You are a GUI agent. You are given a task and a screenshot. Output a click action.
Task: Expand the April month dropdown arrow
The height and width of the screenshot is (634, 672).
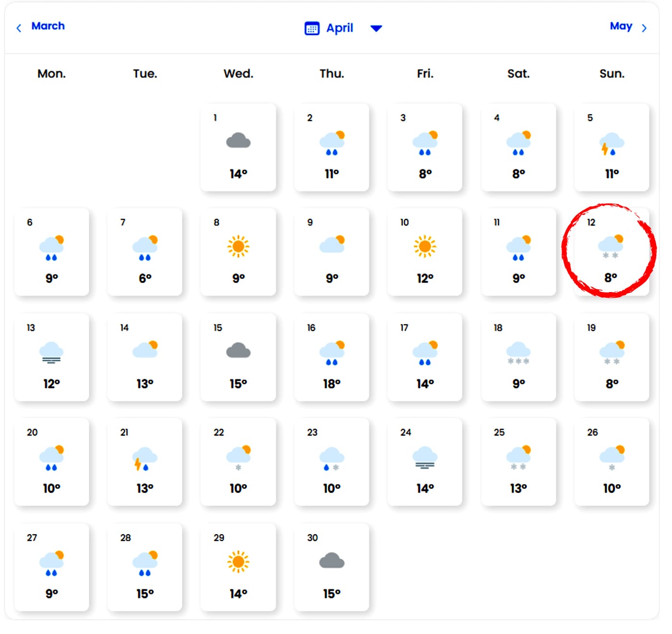point(376,28)
